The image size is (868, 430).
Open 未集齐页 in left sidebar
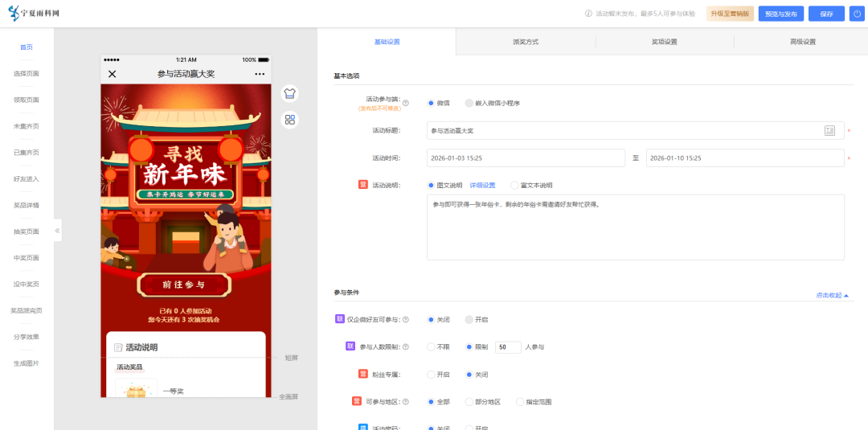point(27,126)
